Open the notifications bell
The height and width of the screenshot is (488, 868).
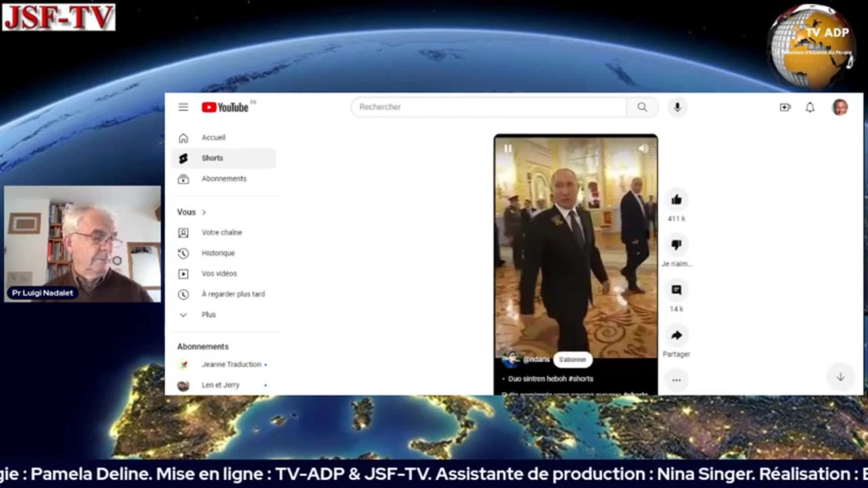[810, 107]
